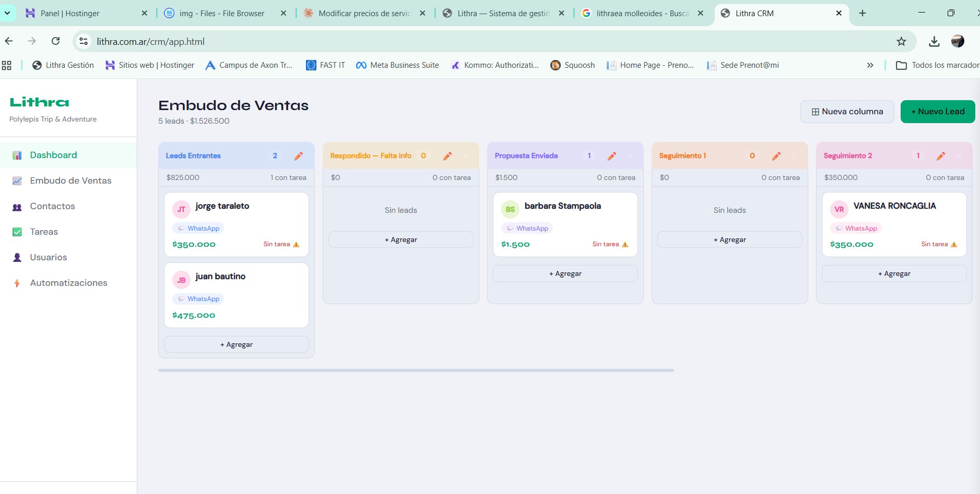Switch to lithraea molleoides Google tab

pyautogui.click(x=643, y=13)
